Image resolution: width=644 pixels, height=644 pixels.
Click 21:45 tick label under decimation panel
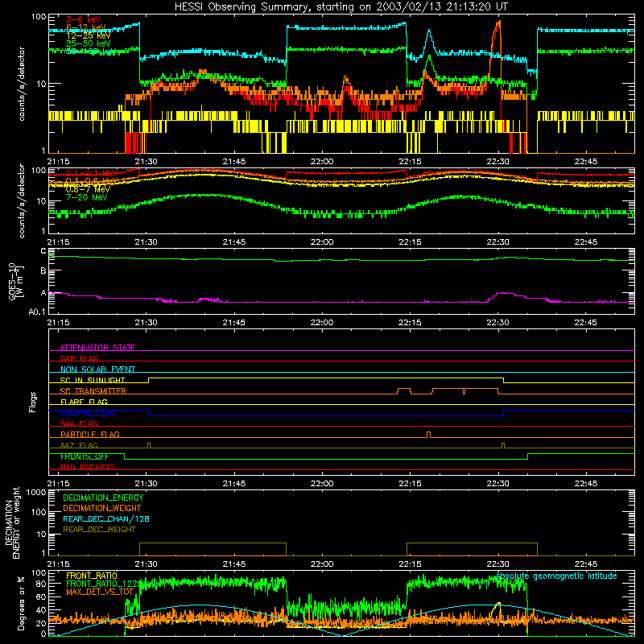tap(233, 564)
